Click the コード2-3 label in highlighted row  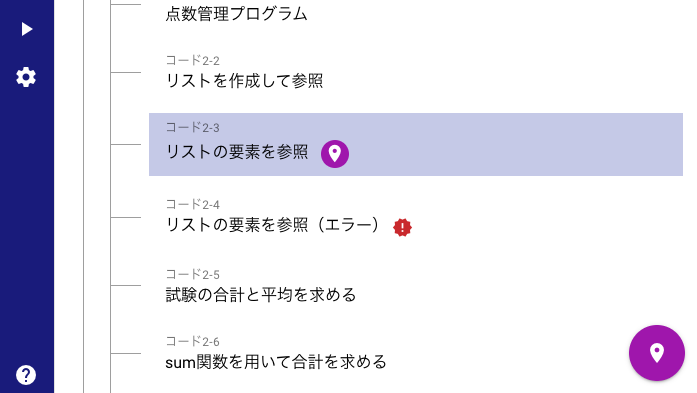tap(192, 128)
